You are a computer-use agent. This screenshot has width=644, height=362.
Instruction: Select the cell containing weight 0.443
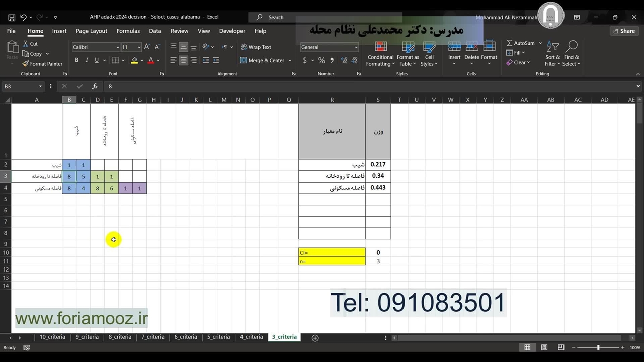click(x=378, y=188)
